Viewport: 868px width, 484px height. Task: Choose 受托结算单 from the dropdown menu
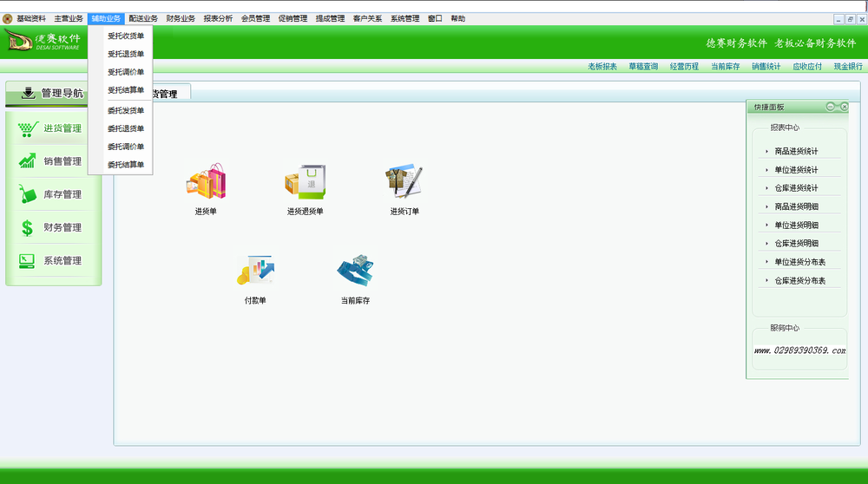pos(126,90)
